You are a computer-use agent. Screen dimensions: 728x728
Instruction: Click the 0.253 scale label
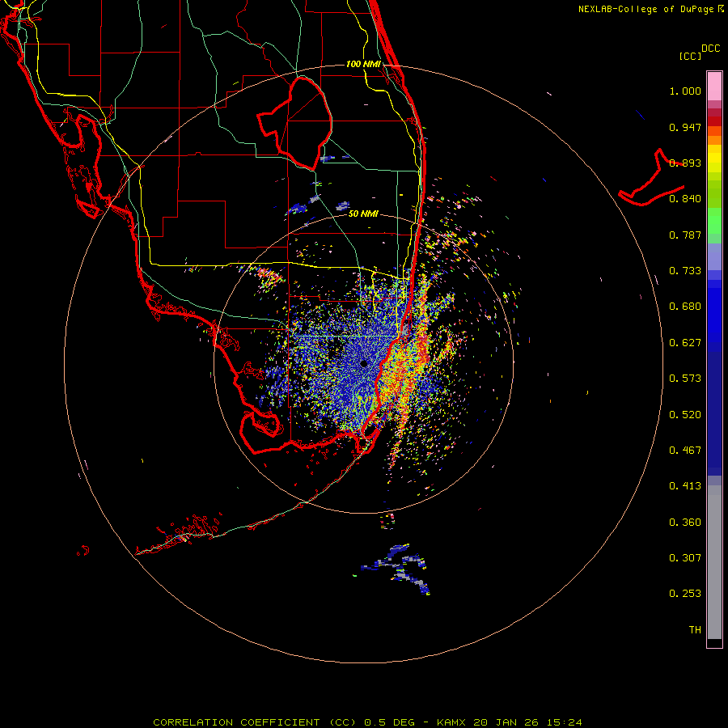(685, 594)
